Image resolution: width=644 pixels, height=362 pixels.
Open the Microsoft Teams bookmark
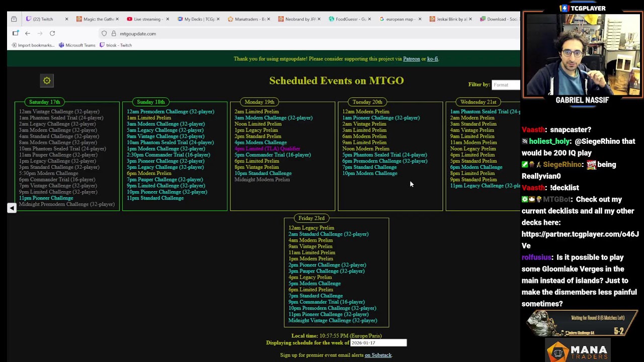coord(77,45)
